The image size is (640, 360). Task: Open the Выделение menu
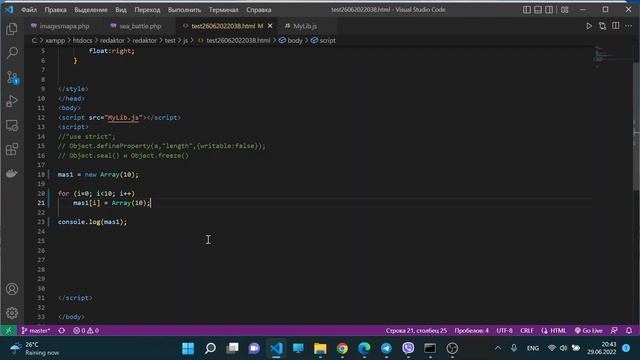pyautogui.click(x=91, y=9)
